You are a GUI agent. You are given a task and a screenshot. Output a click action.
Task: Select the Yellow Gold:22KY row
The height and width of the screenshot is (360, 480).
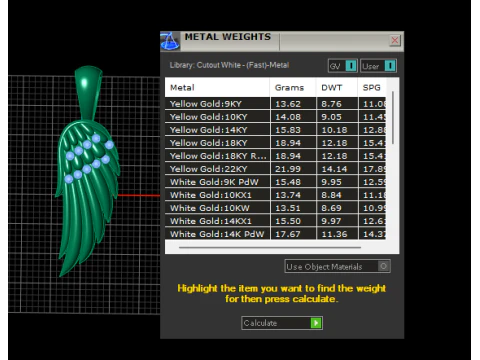(275, 169)
